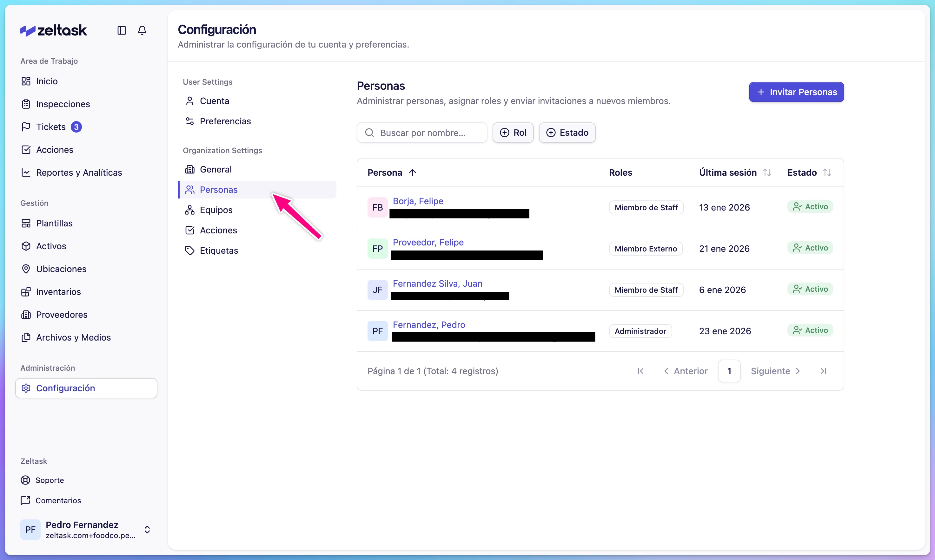Switch to the Preferencias settings tab

[x=225, y=121]
